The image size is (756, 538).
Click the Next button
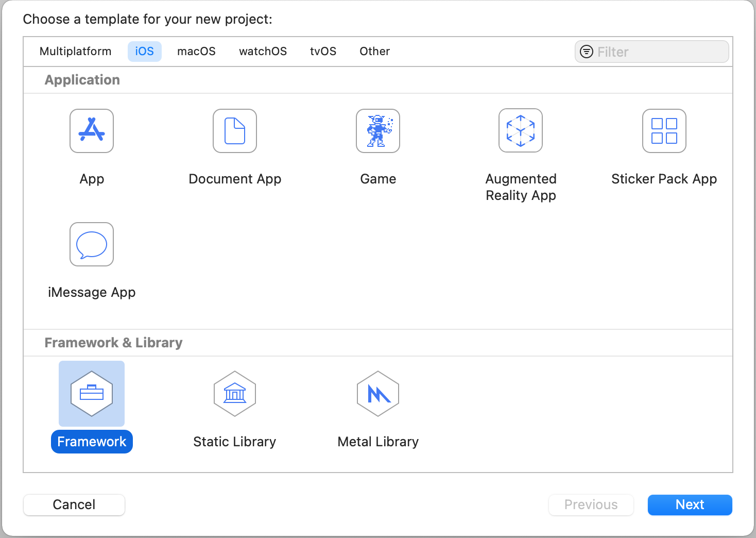pos(690,505)
